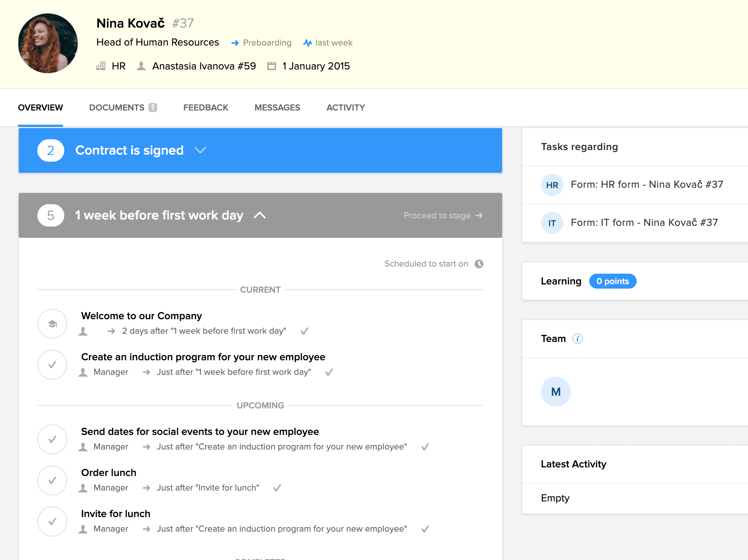Toggle completion circle on Order lunch task
Screen dimensions: 748x560
52,480
